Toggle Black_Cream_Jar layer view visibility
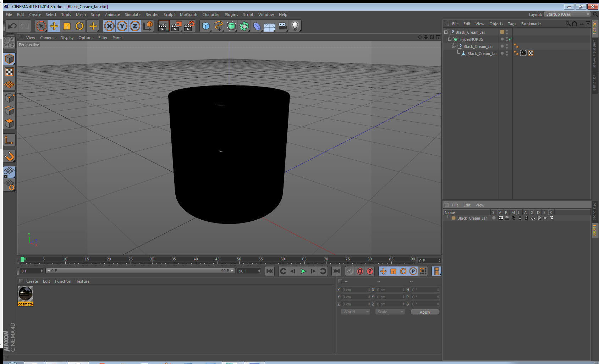This screenshot has height=364, width=599. 501,218
